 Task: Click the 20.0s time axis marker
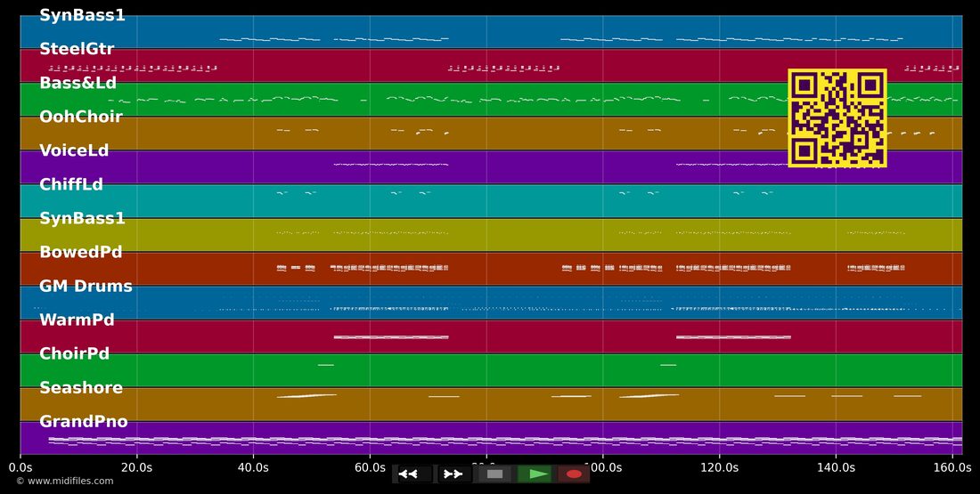click(137, 467)
